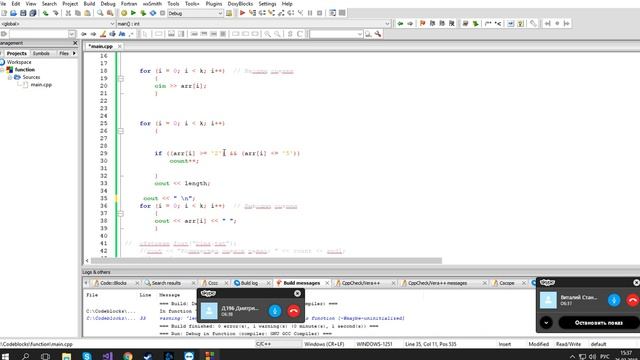Run the program with the green play icon

(x=133, y=13)
